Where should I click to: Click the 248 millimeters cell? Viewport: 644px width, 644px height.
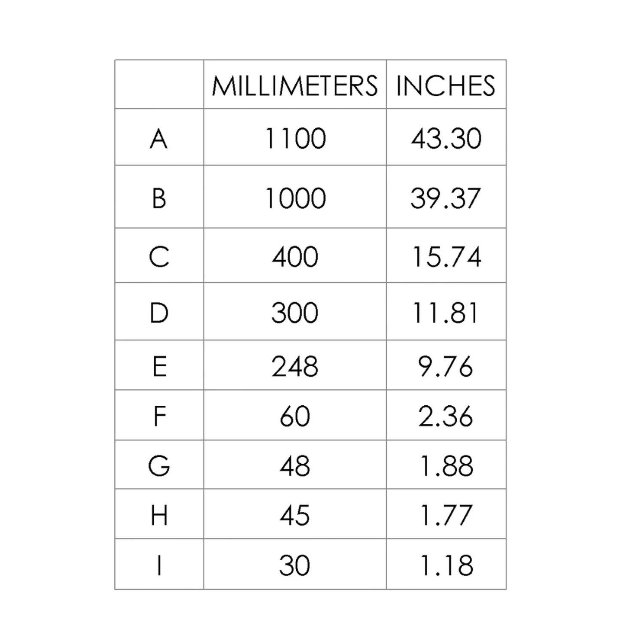click(x=295, y=367)
